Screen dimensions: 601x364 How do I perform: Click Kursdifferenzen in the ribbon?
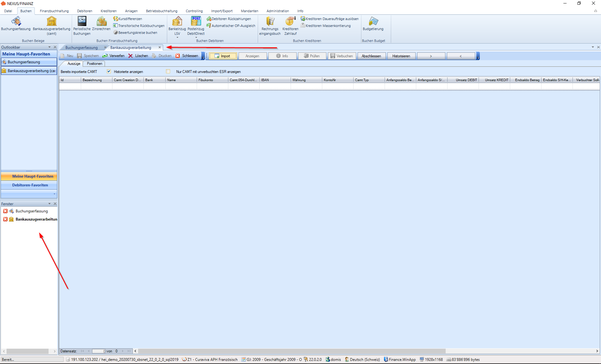coord(128,19)
